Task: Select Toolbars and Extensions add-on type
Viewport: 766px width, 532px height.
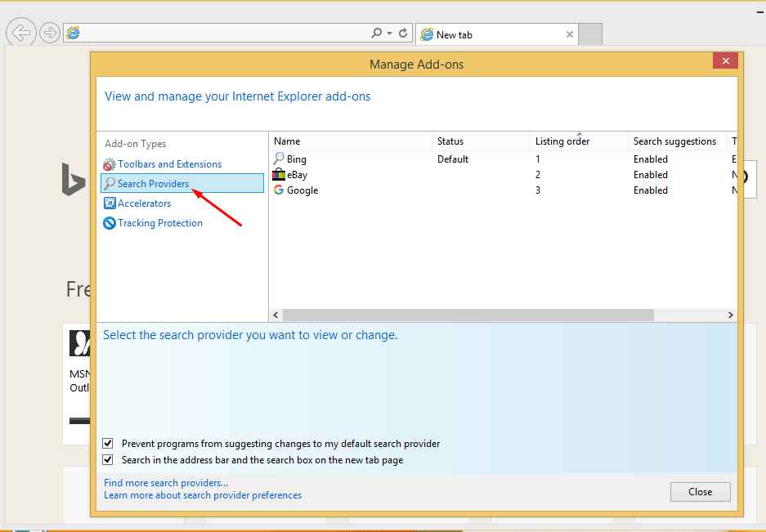Action: click(x=169, y=164)
